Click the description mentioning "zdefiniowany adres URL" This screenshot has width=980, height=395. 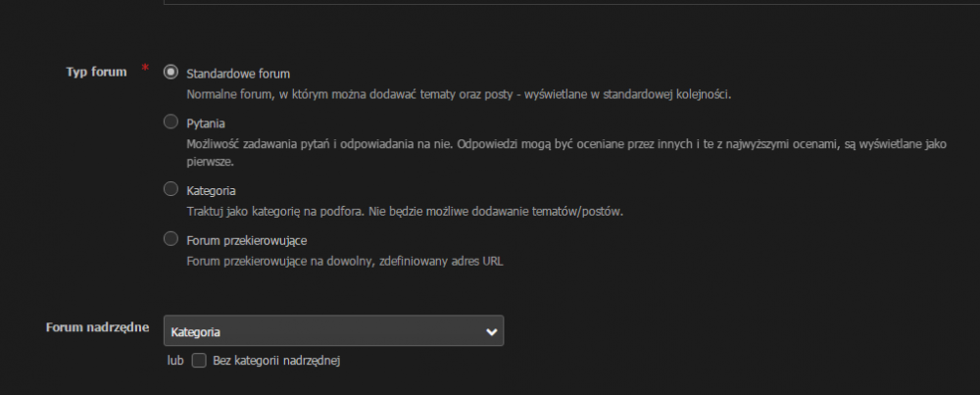[x=344, y=262]
